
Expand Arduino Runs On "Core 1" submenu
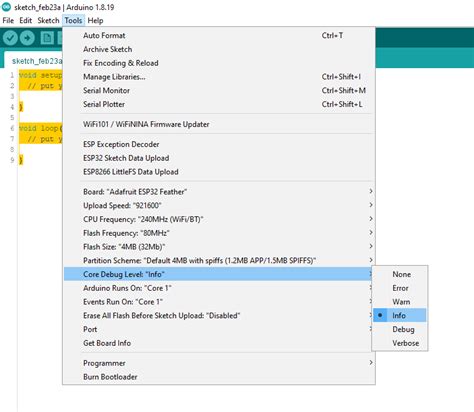(x=219, y=288)
